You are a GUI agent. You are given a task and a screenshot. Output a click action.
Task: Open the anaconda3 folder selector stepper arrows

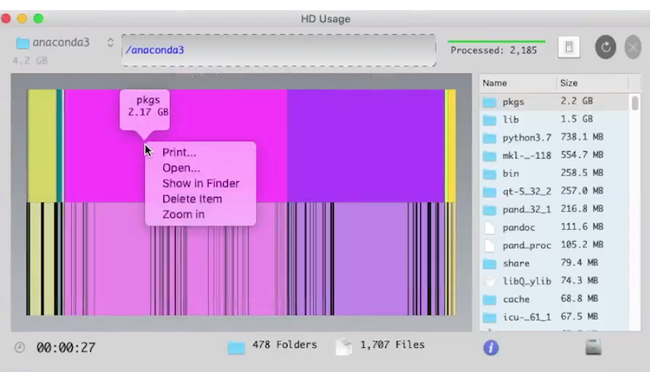point(110,43)
